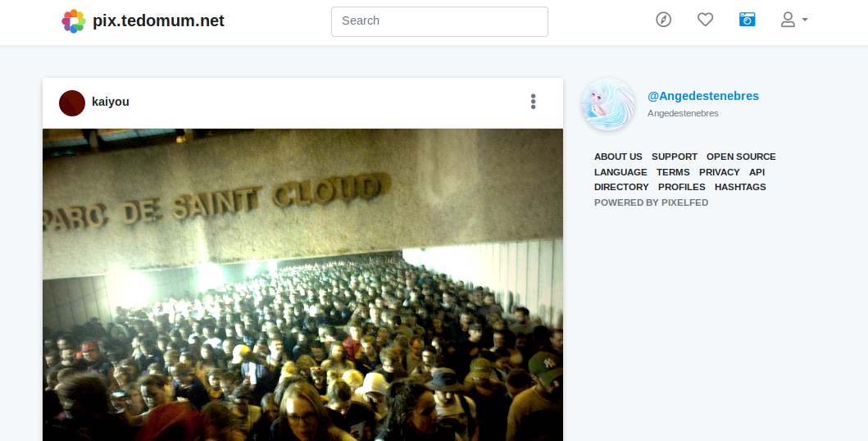Screen dimensions: 868x441
Task: Open the HASHTAGS directory link
Action: (740, 187)
